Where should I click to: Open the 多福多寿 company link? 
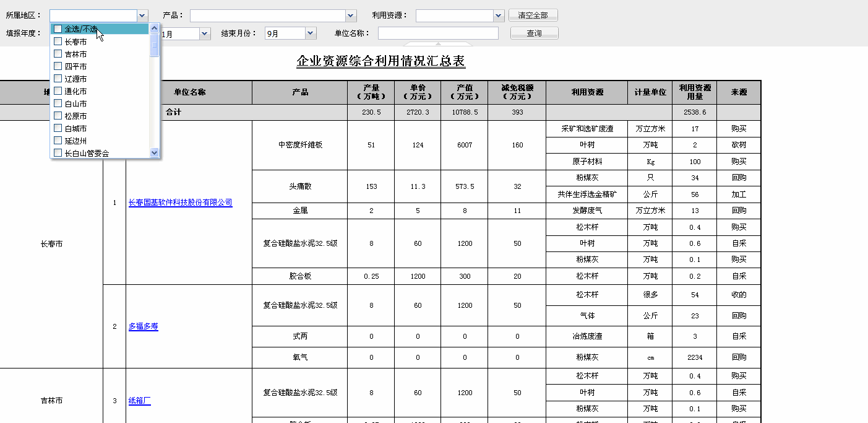coord(144,326)
